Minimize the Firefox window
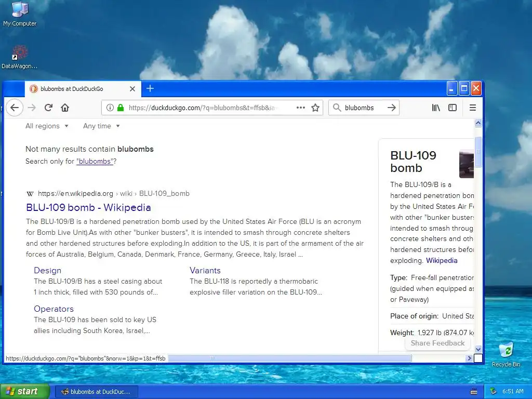Screen dimensions: 532x399 click(451, 88)
